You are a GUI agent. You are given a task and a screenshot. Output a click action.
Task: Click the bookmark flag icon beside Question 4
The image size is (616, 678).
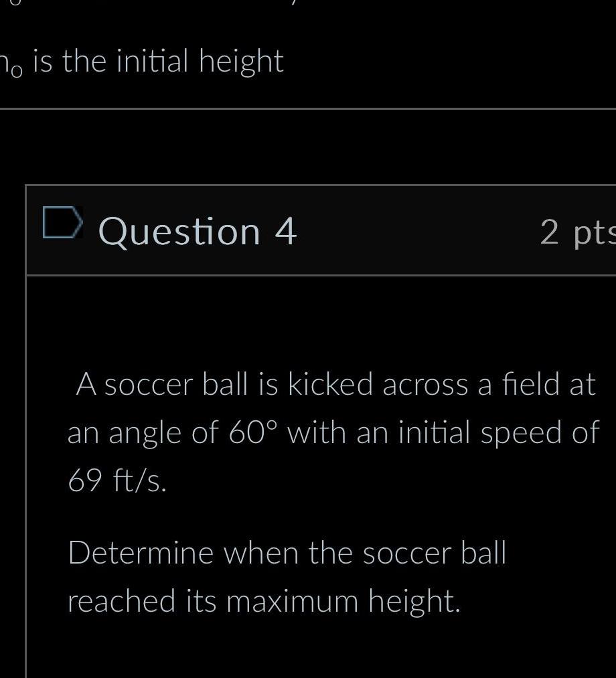click(x=62, y=224)
